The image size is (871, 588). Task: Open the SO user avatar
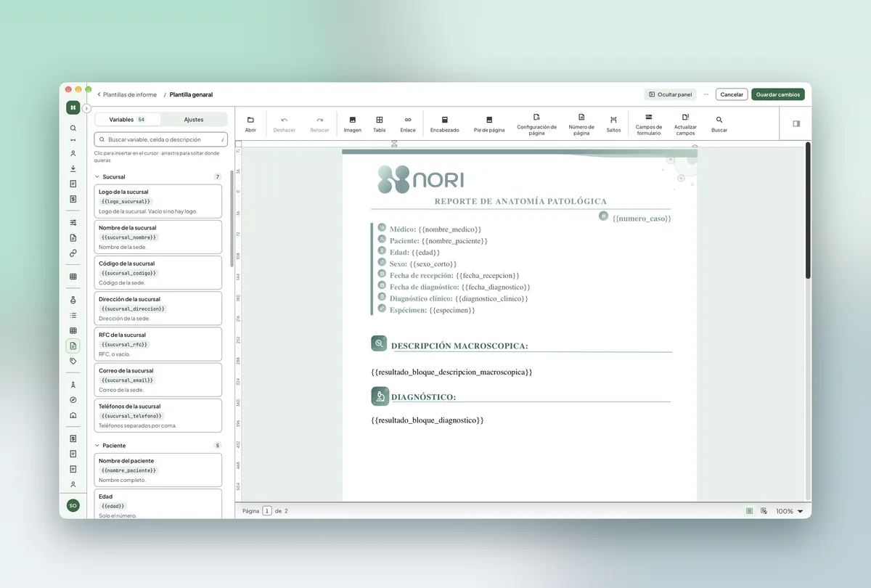click(73, 505)
